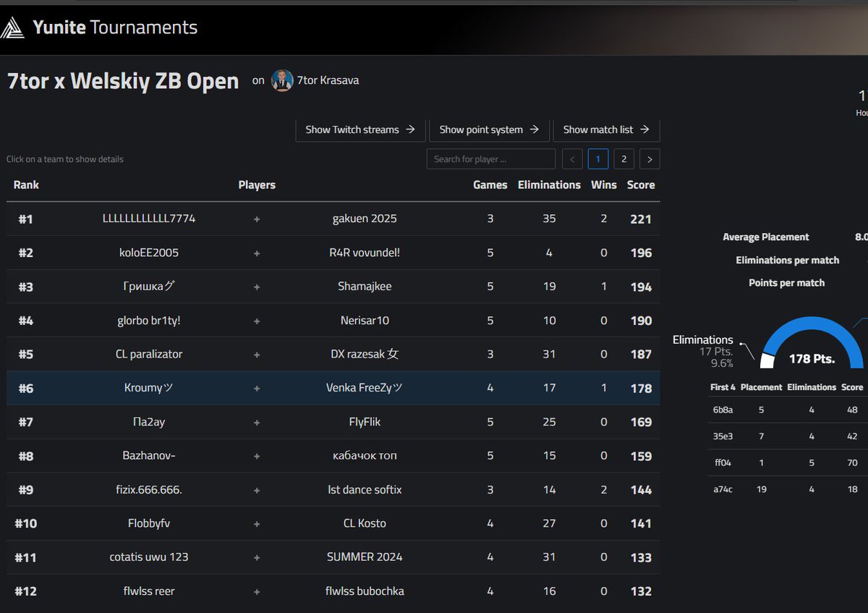Click player name Venka FreeZy
Image resolution: width=868 pixels, height=613 pixels.
[365, 388]
